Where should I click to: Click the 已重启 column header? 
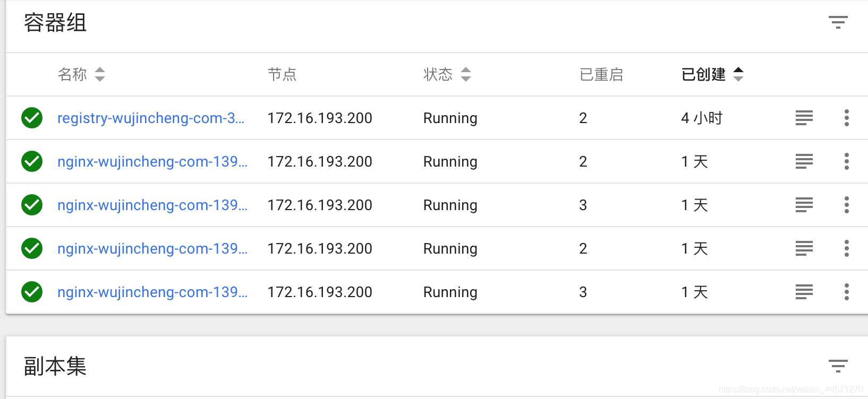tap(601, 74)
